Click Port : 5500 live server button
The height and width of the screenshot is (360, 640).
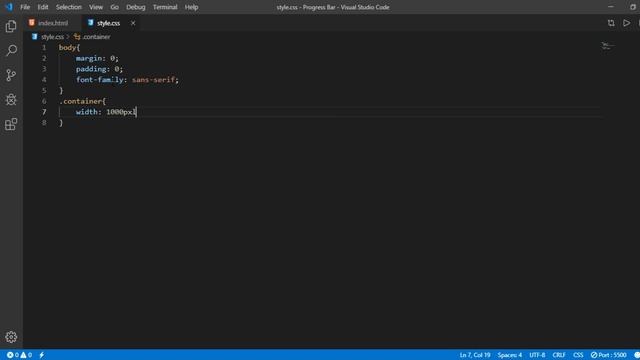point(609,355)
